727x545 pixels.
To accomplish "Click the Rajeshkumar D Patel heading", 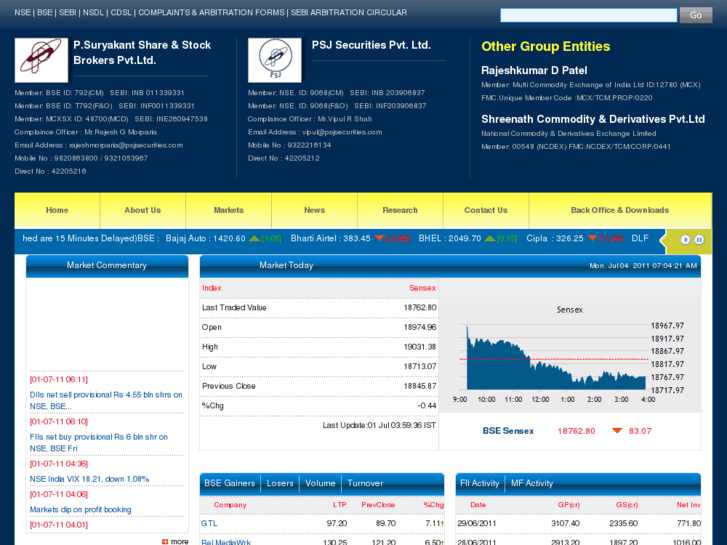I will coord(534,71).
